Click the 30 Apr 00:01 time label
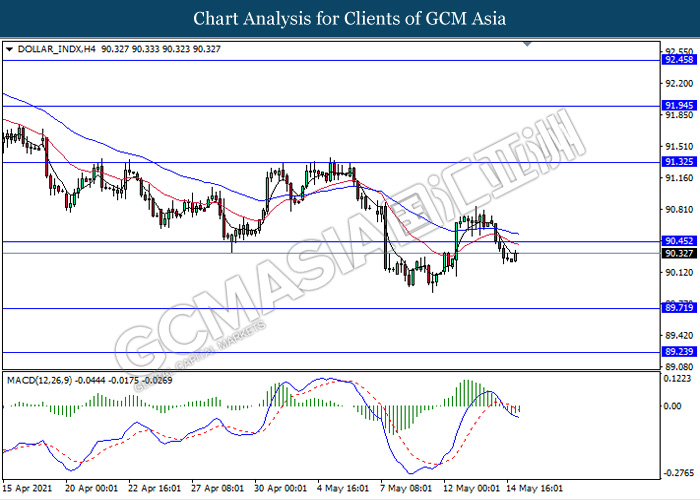 tap(280, 488)
